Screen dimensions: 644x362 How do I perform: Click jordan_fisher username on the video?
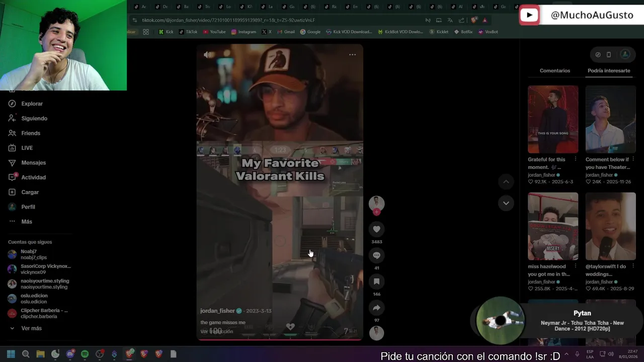click(217, 311)
